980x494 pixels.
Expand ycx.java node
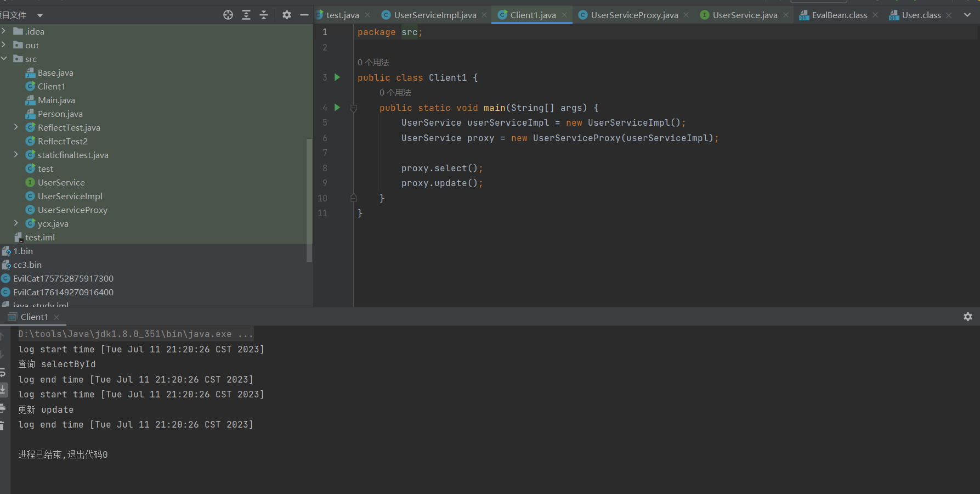click(x=16, y=223)
